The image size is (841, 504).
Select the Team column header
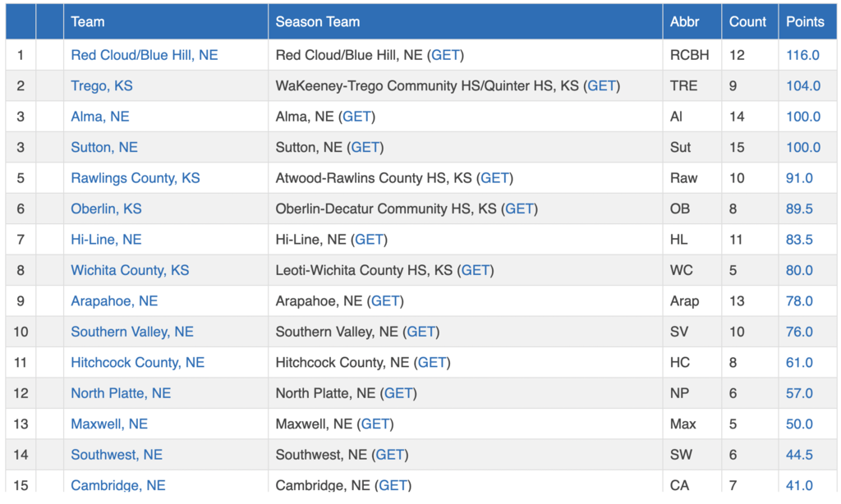88,22
